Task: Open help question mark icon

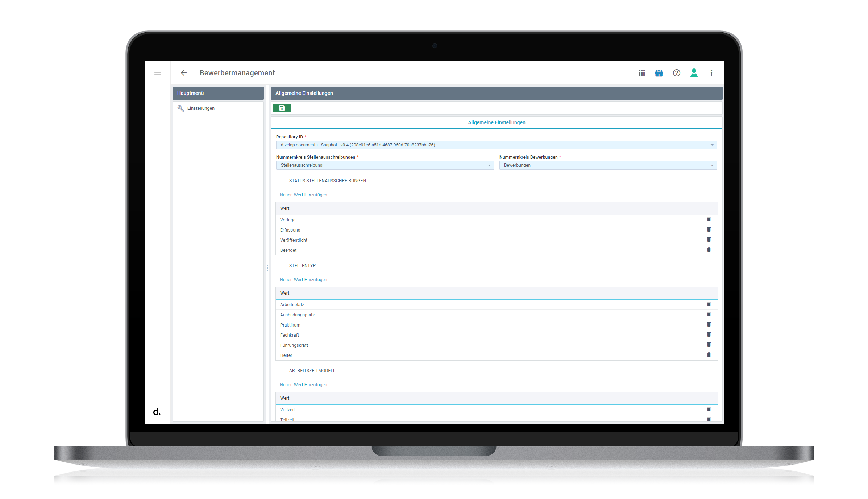Action: pyautogui.click(x=676, y=73)
